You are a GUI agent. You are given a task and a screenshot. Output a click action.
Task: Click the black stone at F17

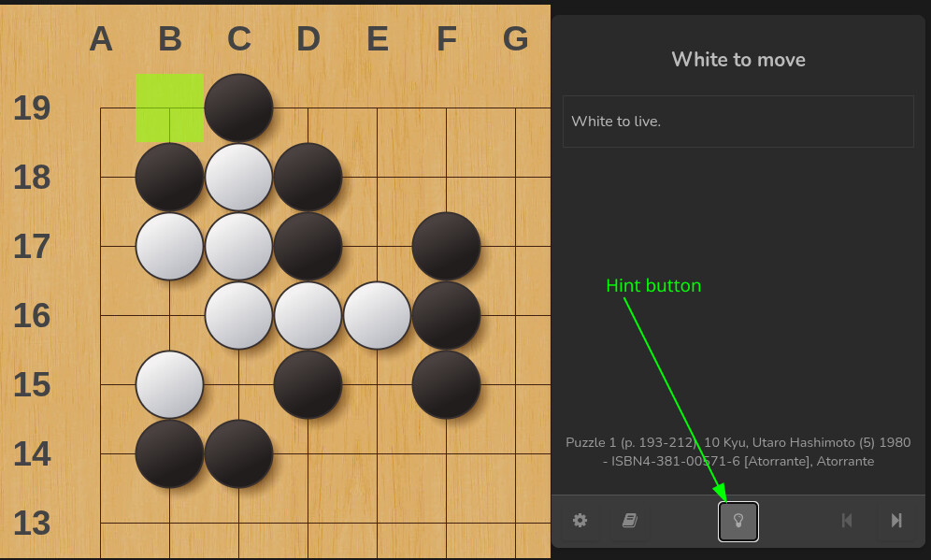tap(447, 247)
